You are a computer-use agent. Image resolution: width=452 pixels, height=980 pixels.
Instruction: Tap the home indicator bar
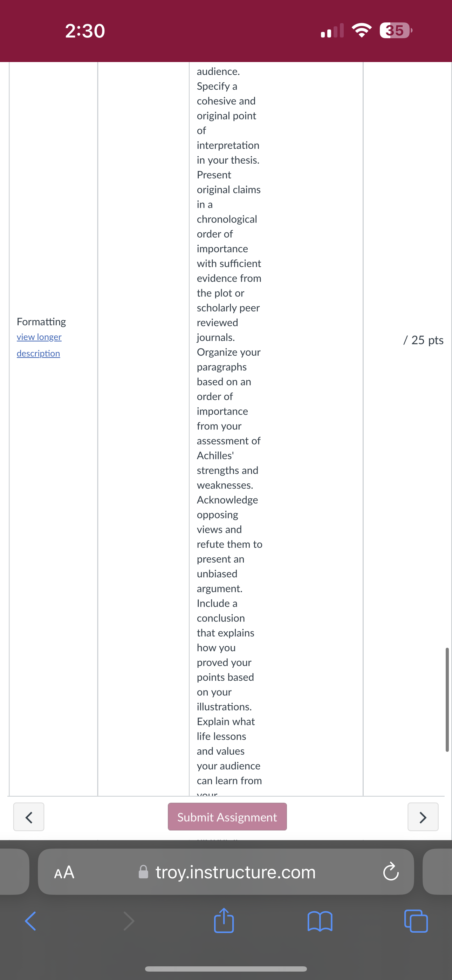point(226,969)
